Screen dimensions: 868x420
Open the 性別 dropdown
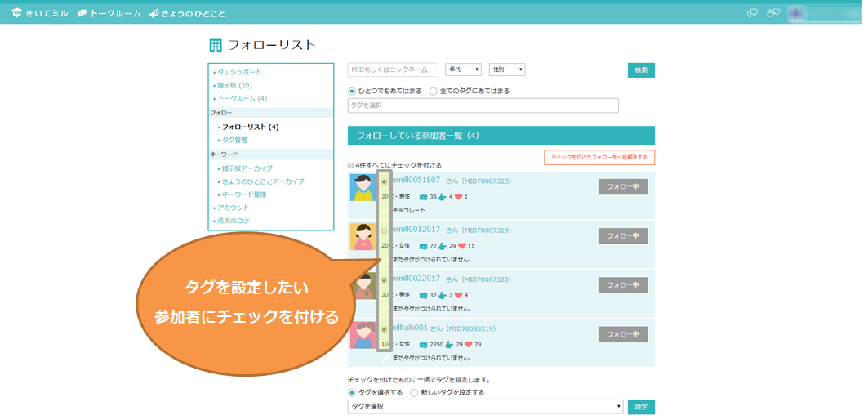(x=506, y=69)
